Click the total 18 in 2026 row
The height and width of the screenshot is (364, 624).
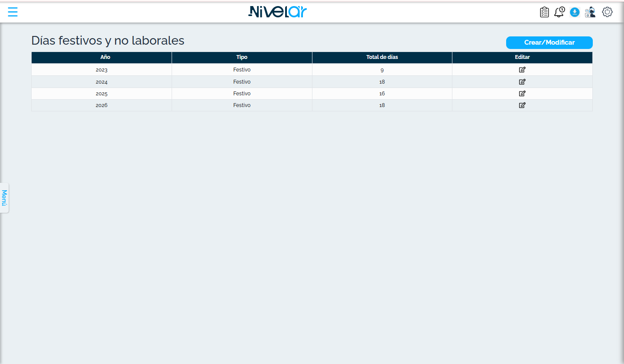[382, 105]
